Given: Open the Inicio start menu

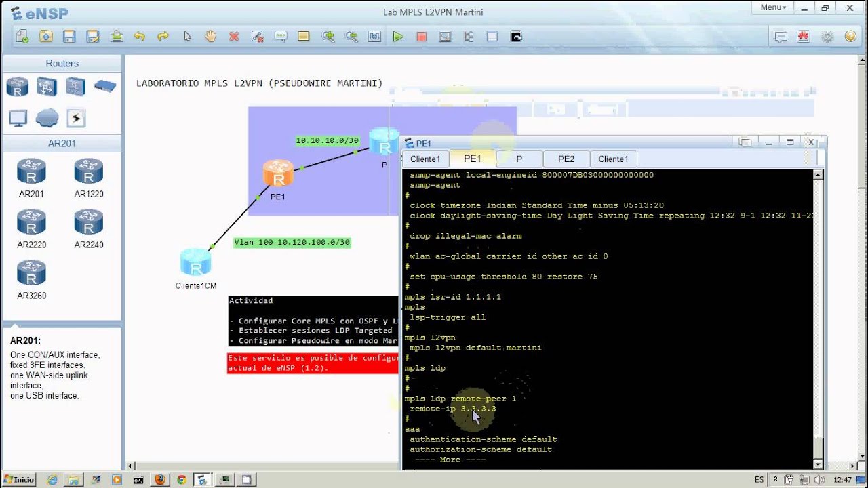Looking at the screenshot, I should coord(18,479).
